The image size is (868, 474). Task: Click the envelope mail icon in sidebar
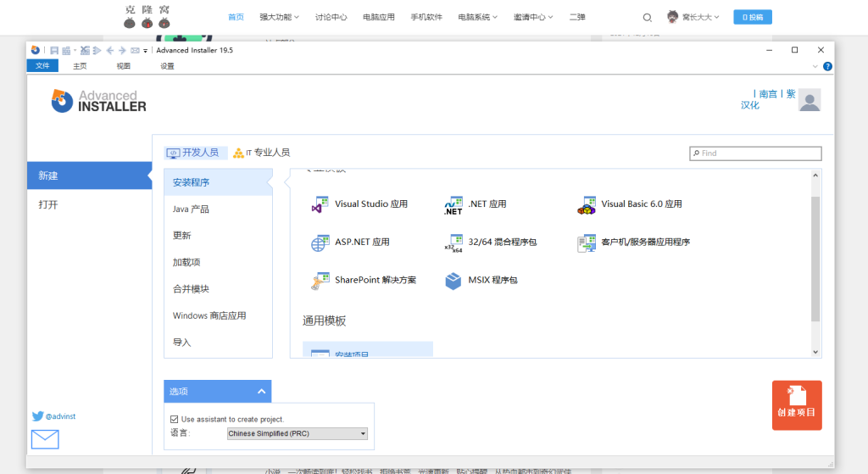(45, 439)
